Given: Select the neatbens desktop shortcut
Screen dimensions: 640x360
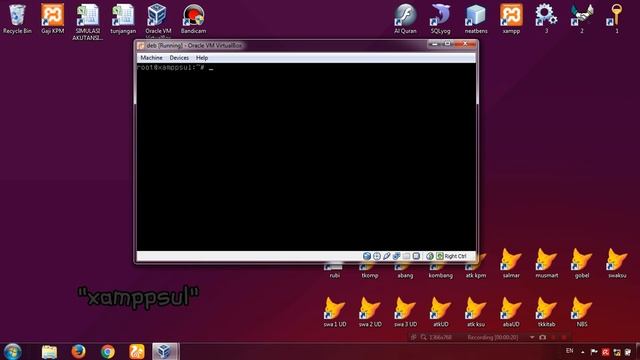Looking at the screenshot, I should (x=476, y=19).
